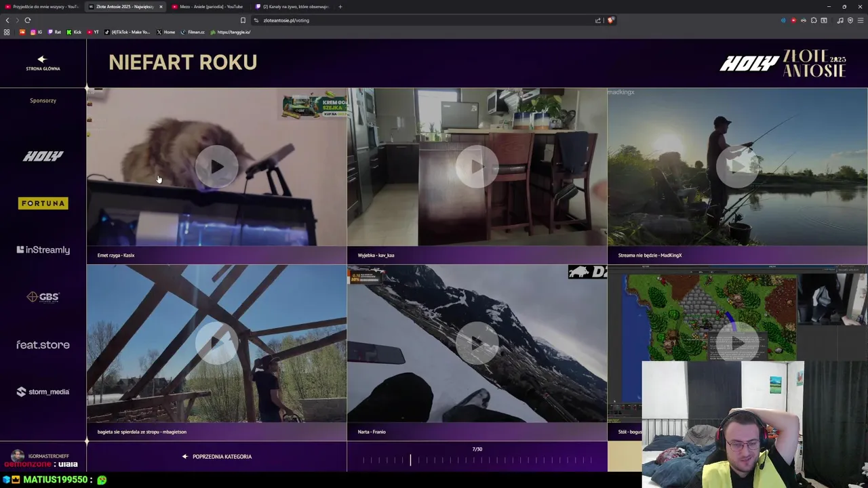Play the game map clip thumbnail

click(x=737, y=343)
